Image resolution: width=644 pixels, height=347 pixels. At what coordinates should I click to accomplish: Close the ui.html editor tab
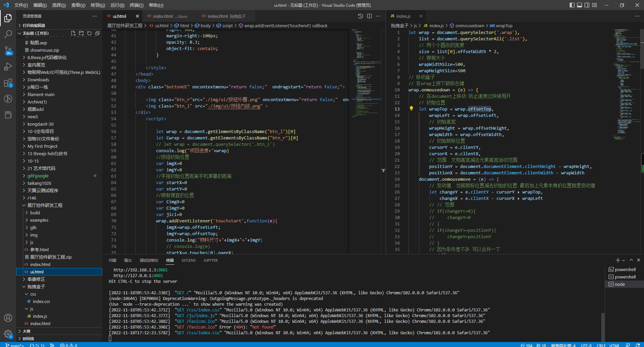point(137,16)
